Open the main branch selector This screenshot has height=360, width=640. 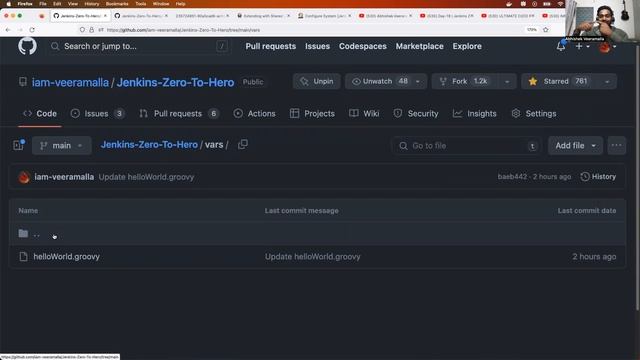click(62, 145)
